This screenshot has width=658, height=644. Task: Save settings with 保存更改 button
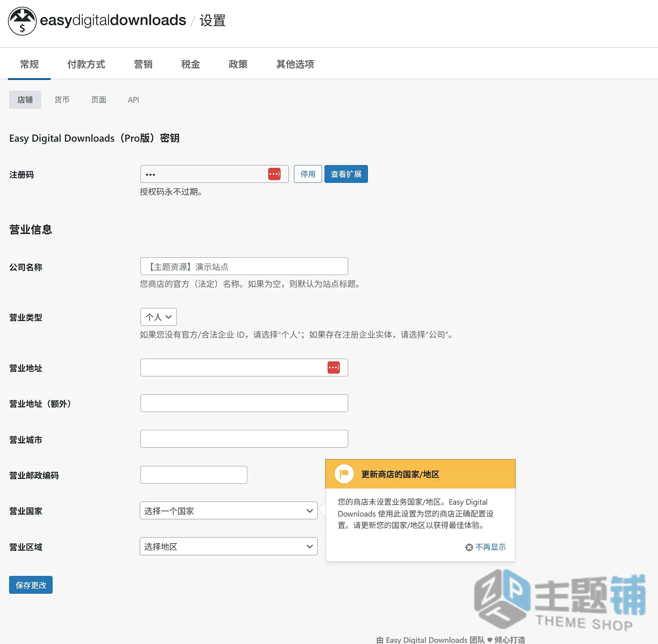31,585
